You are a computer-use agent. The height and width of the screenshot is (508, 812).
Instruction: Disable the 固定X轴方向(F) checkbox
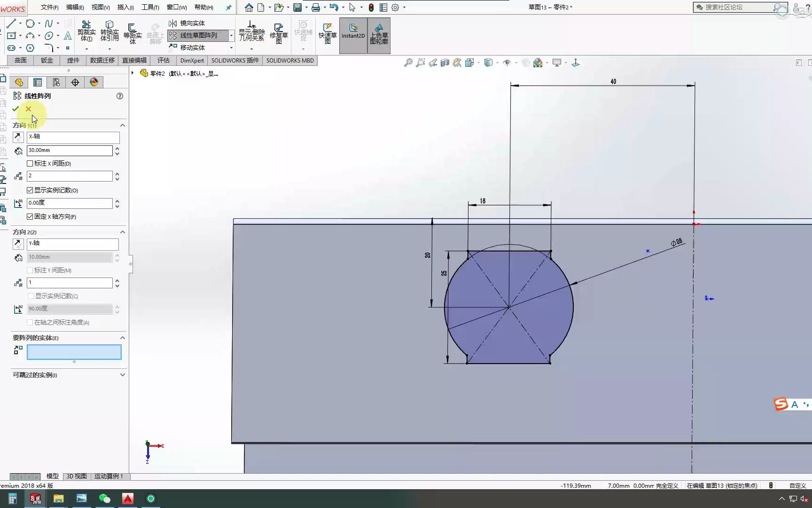(x=30, y=216)
